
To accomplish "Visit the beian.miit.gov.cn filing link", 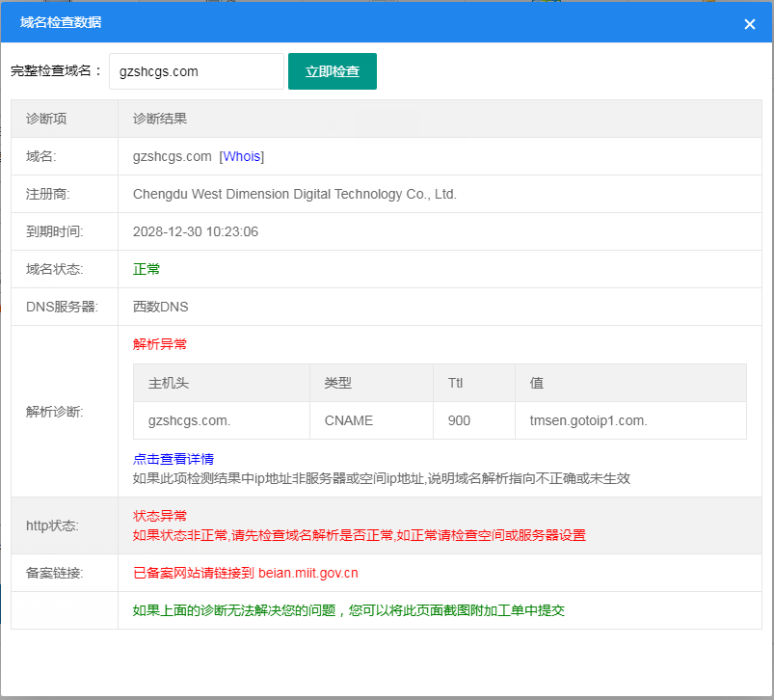I will point(306,571).
